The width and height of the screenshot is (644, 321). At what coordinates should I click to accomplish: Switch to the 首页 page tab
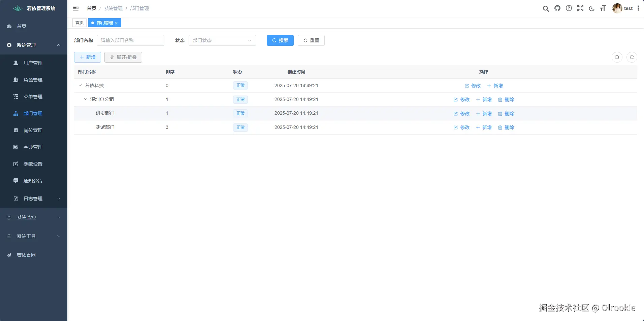point(79,23)
